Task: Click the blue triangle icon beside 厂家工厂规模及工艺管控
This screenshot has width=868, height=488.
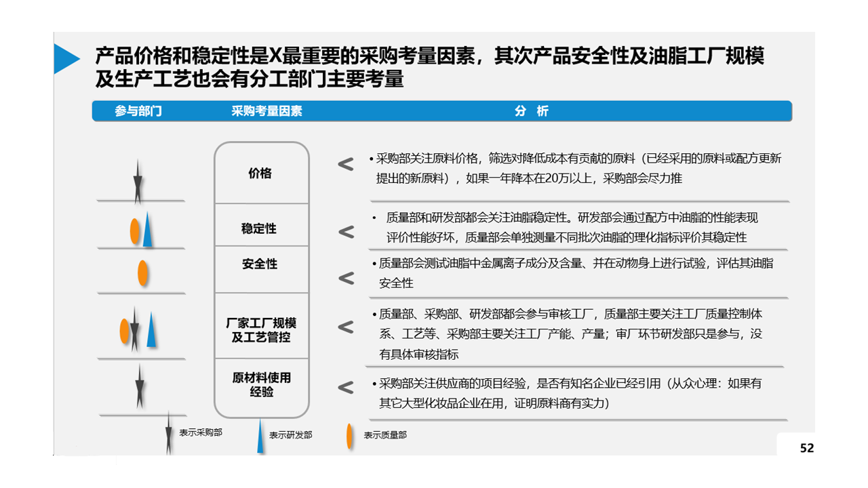Action: coord(151,330)
